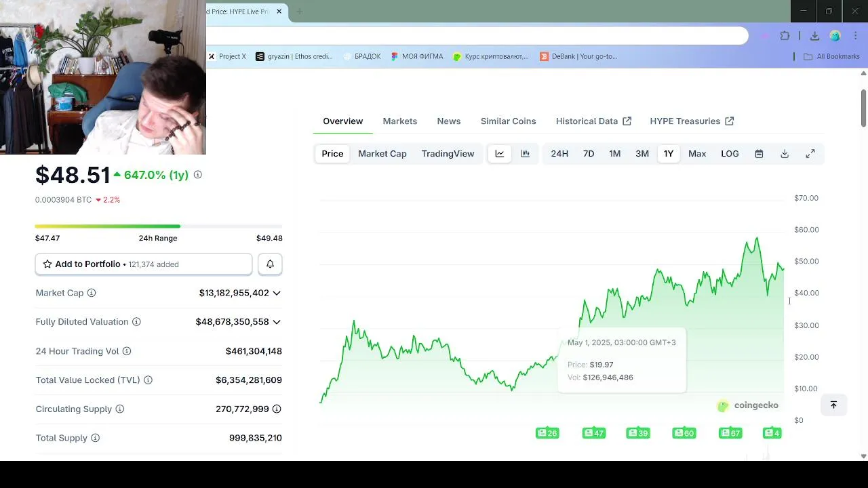Toggle the LOG scale on the chart
868x488 pixels.
[730, 154]
